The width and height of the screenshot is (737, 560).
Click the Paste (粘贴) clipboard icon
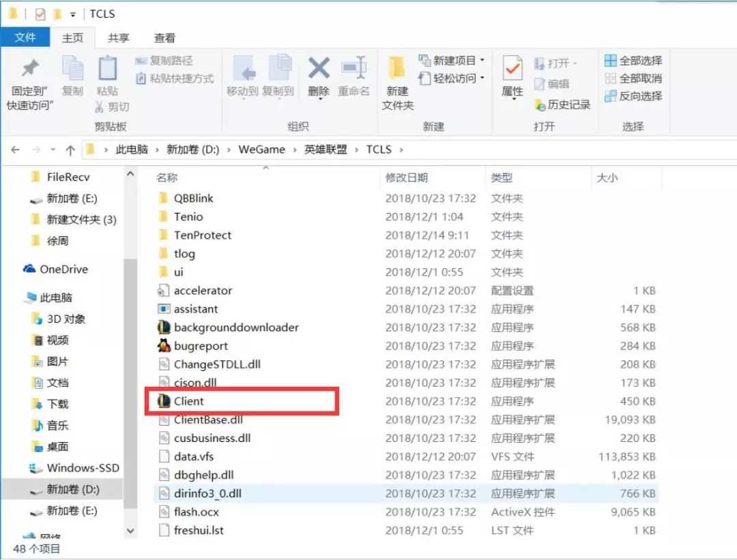(107, 68)
